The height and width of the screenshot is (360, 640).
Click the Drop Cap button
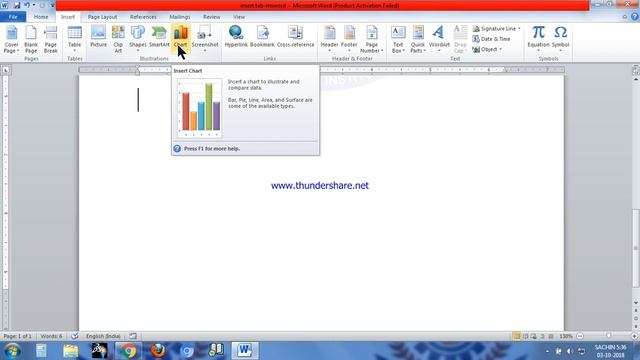click(x=460, y=39)
